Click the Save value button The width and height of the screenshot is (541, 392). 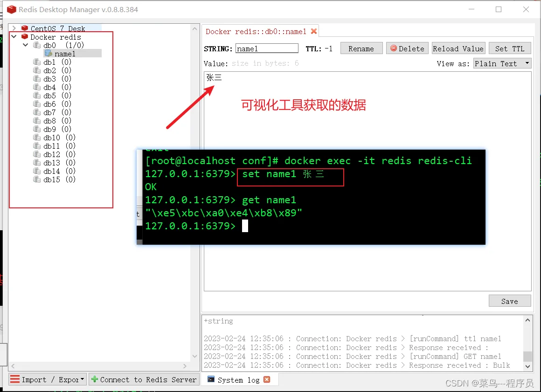click(x=510, y=301)
